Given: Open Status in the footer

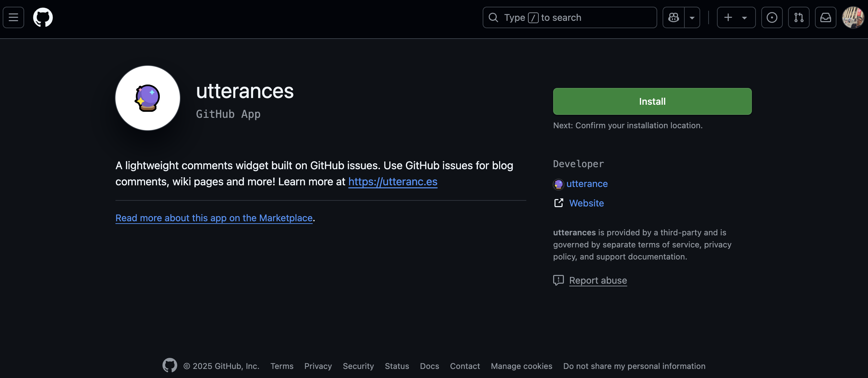Looking at the screenshot, I should click(x=397, y=366).
